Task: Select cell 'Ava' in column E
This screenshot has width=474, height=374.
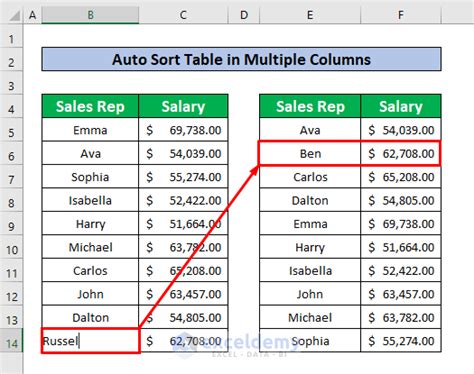Action: (310, 130)
